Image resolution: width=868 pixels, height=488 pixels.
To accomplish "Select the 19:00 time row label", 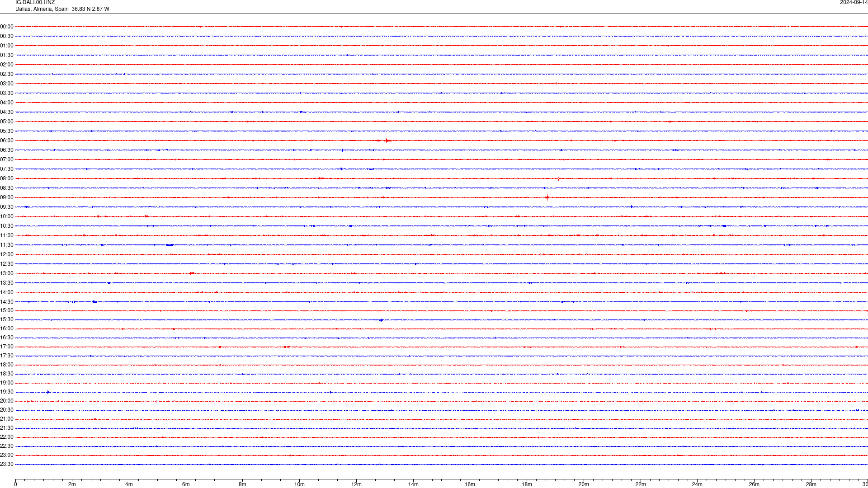I will (x=7, y=383).
